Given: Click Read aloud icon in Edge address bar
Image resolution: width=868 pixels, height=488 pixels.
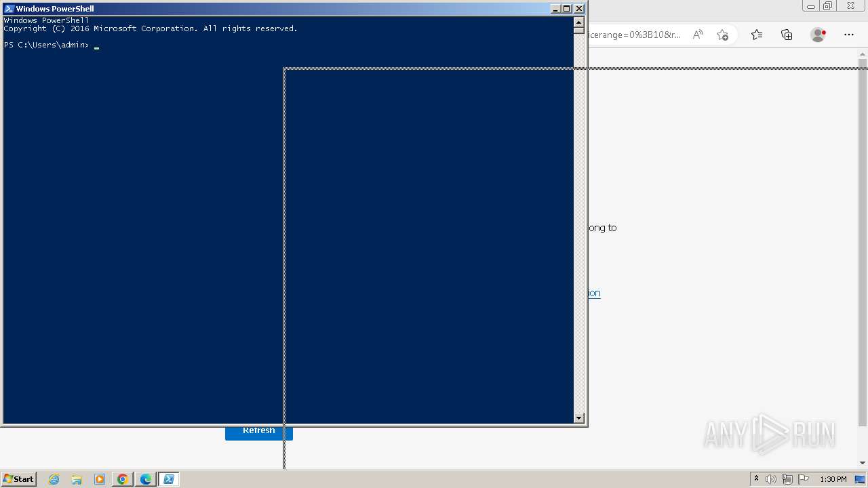Looking at the screenshot, I should click(x=698, y=35).
